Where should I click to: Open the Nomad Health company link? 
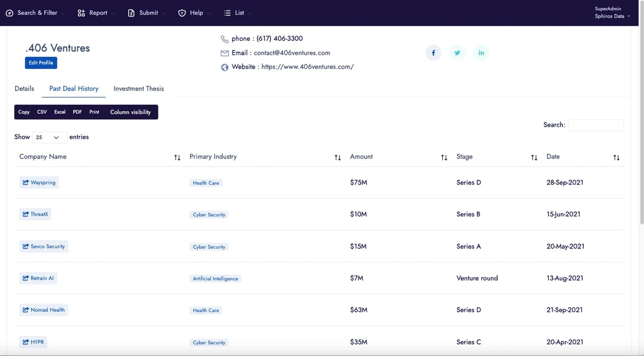(x=43, y=310)
